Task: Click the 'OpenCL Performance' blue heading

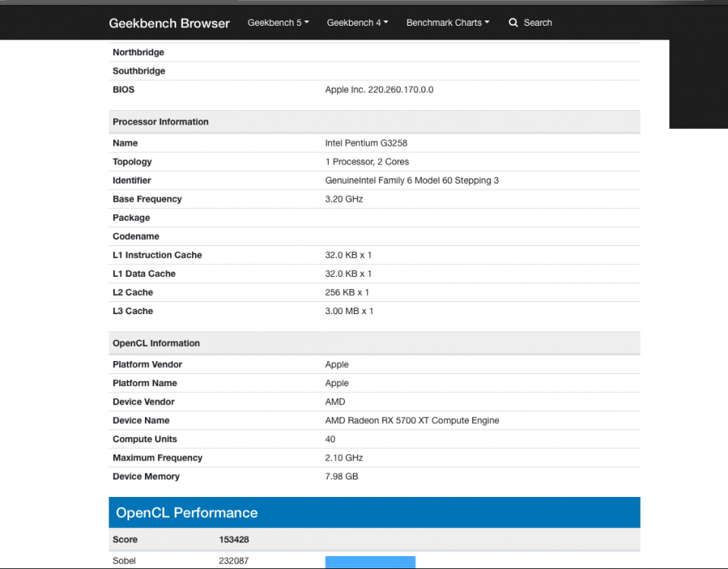Action: [x=187, y=512]
